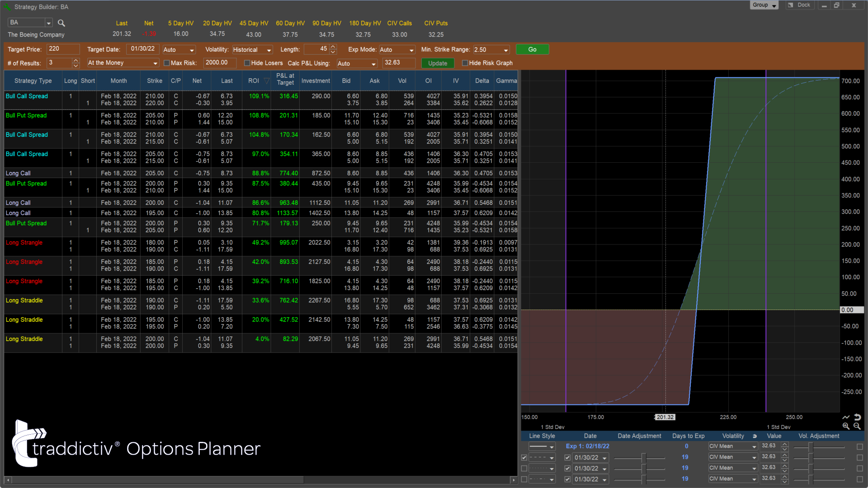Viewport: 868px width, 488px height.
Task: Click the Update button to refresh results
Action: click(438, 62)
